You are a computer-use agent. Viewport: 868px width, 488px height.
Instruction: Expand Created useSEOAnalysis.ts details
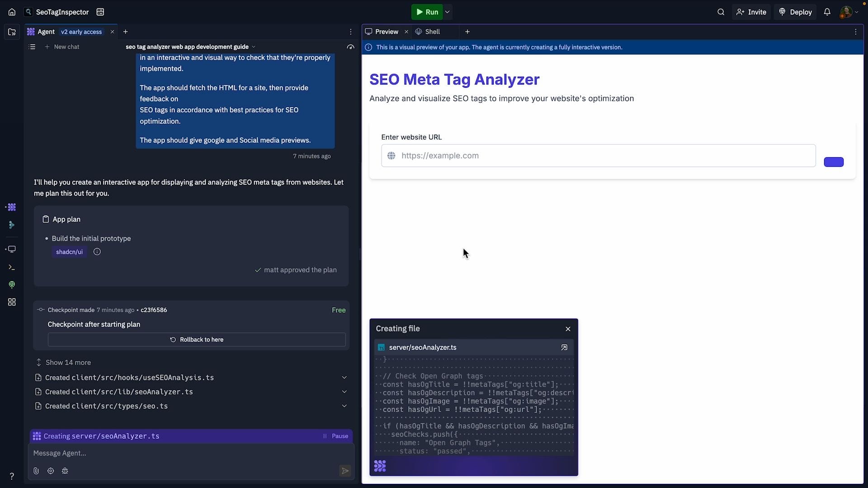pyautogui.click(x=344, y=377)
